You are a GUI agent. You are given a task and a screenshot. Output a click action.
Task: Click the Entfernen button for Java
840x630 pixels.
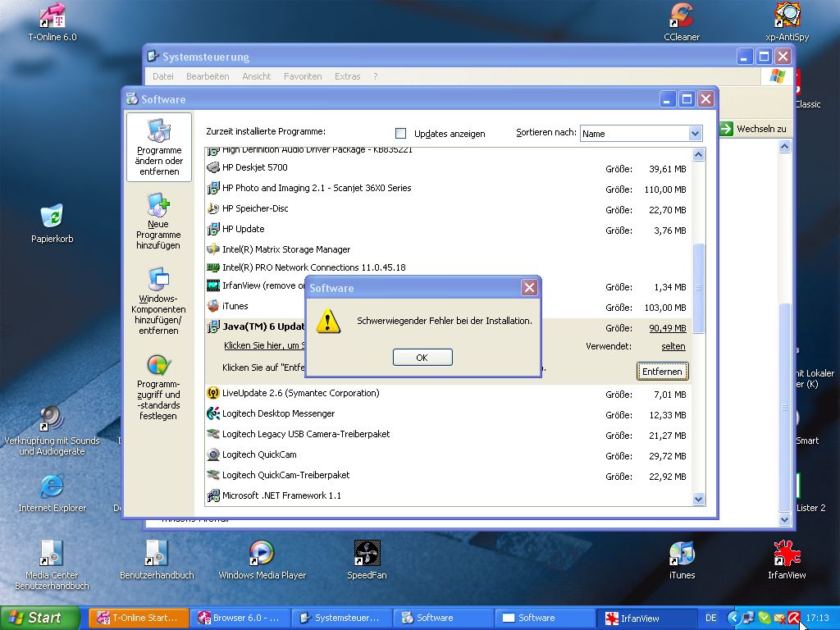(662, 372)
